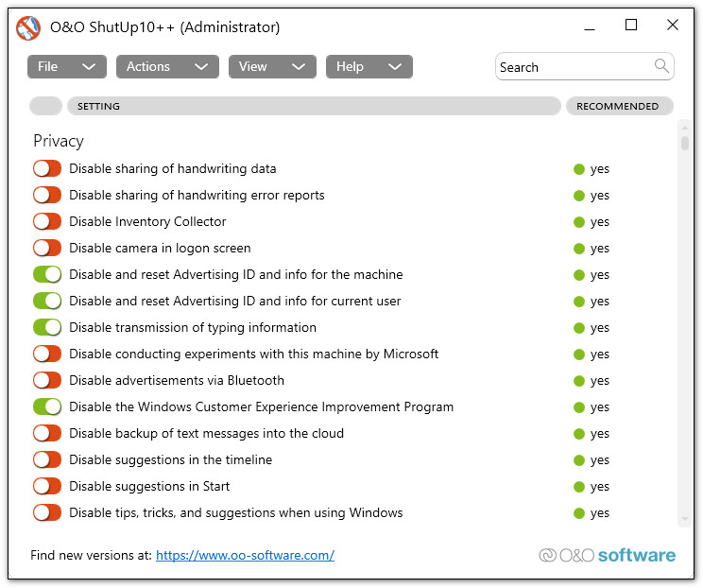
Task: Open the File dropdown menu
Action: point(66,66)
